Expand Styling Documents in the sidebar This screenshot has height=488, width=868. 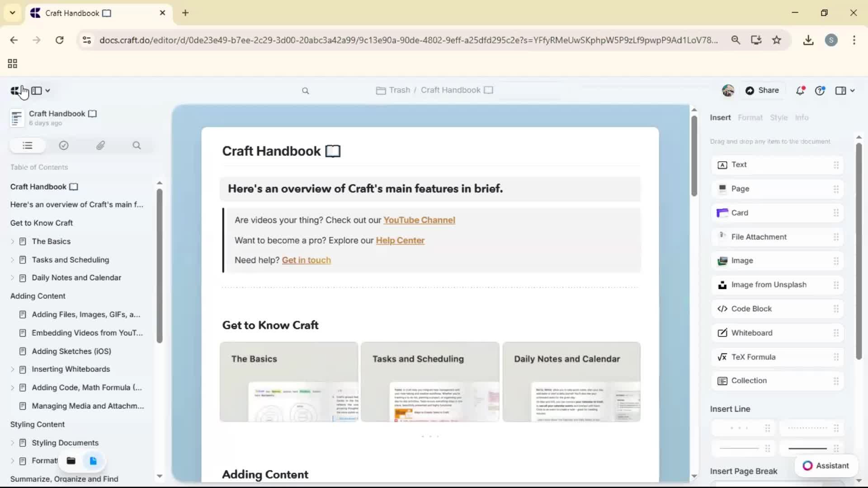point(13,443)
